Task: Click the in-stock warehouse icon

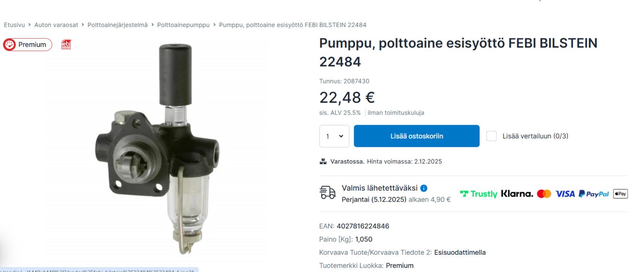Action: [323, 161]
